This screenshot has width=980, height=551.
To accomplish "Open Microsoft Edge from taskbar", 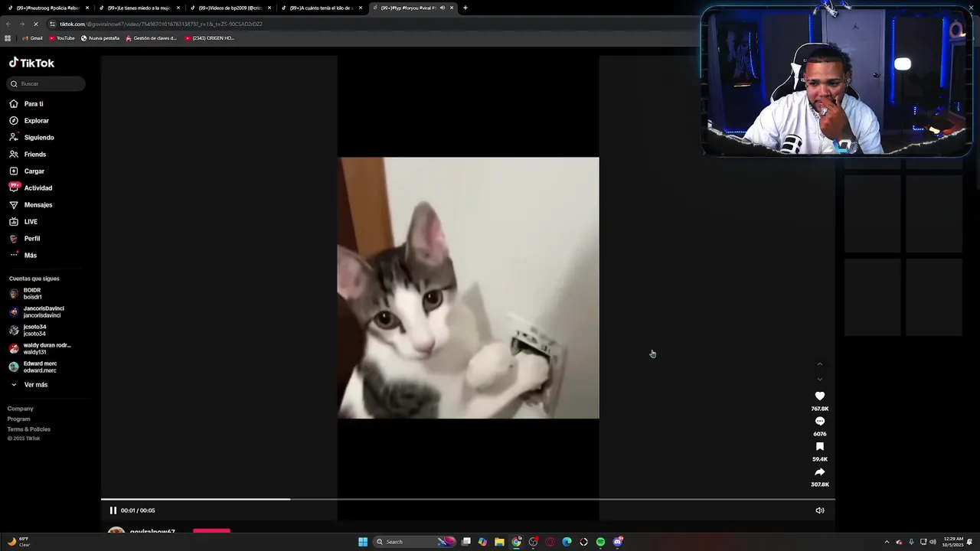I will point(567,542).
